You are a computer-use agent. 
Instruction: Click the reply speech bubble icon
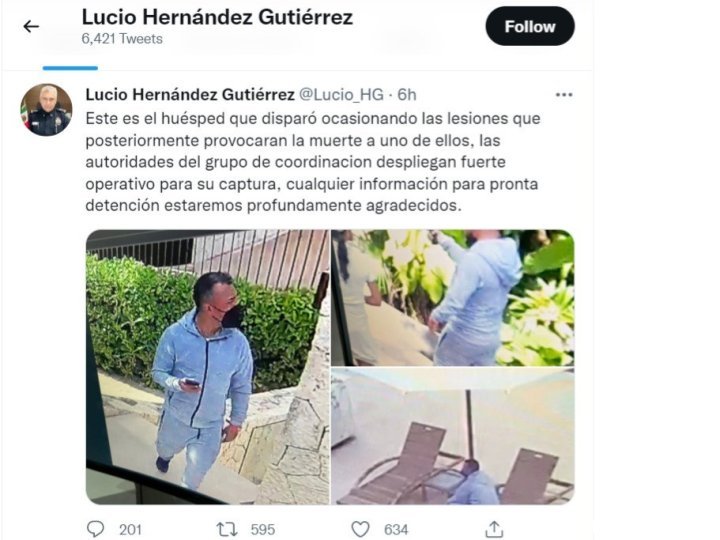point(96,529)
